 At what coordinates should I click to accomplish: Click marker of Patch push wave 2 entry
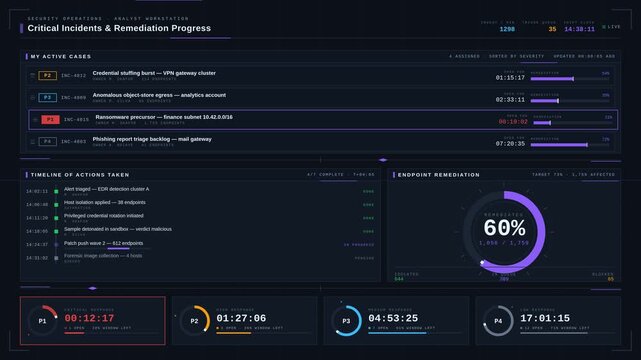pos(56,245)
